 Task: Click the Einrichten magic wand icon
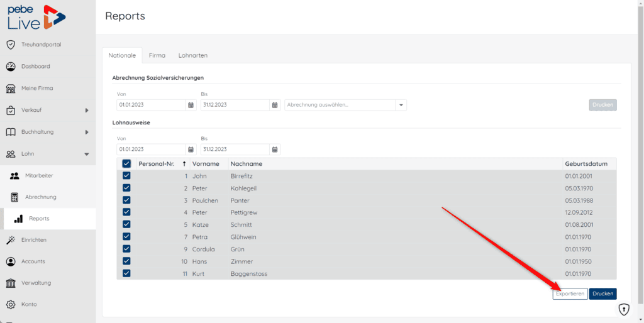pos(10,240)
